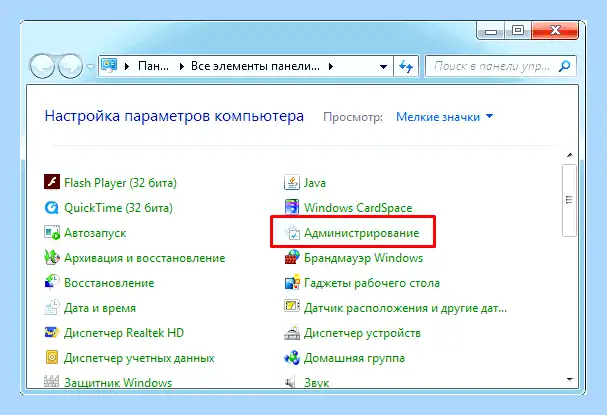
Task: Open QuickTime (32 бита) link
Action: [118, 208]
